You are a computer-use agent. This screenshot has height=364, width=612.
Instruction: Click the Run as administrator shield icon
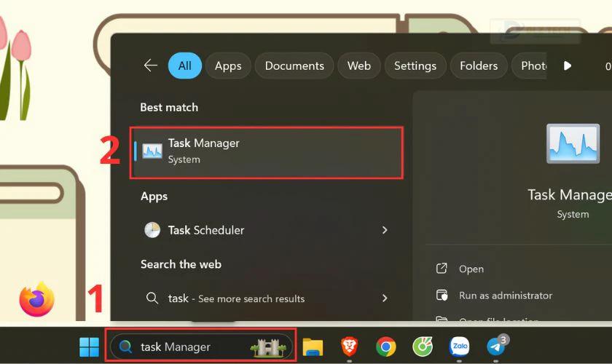point(442,295)
